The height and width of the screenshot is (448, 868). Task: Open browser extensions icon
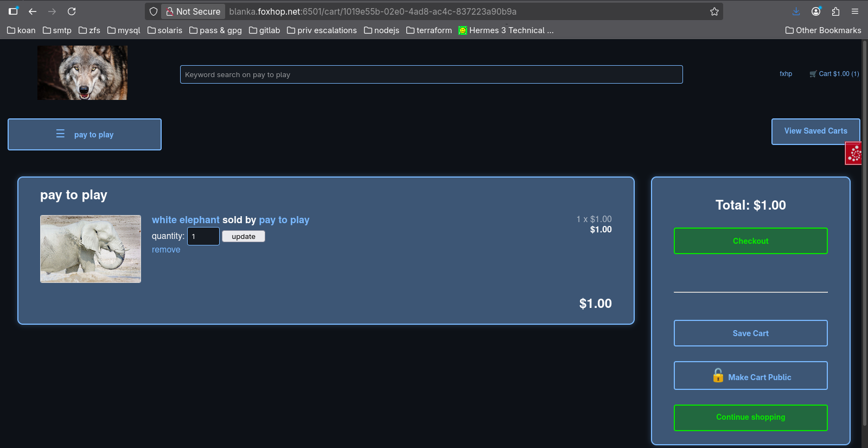835,11
